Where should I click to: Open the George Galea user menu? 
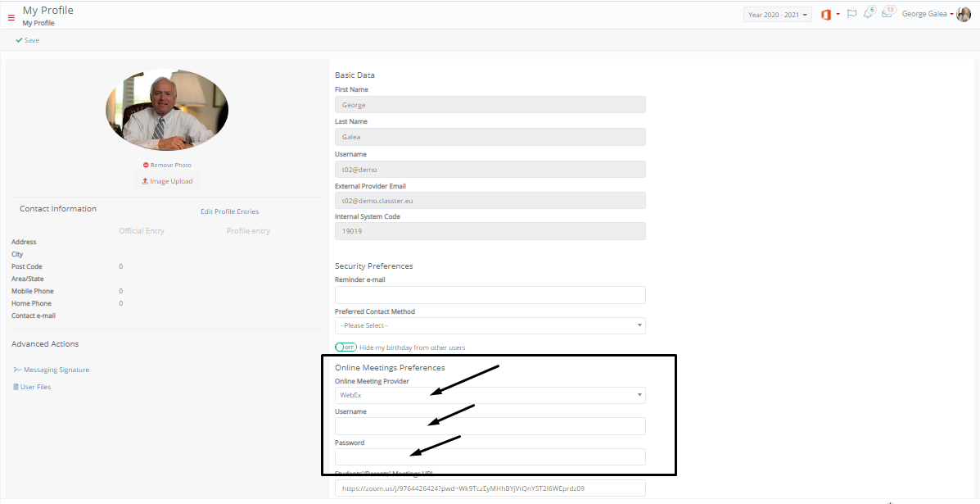(928, 14)
